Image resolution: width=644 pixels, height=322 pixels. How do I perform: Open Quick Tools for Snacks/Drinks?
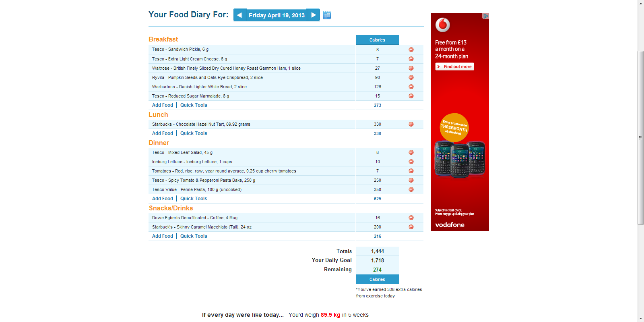click(194, 236)
